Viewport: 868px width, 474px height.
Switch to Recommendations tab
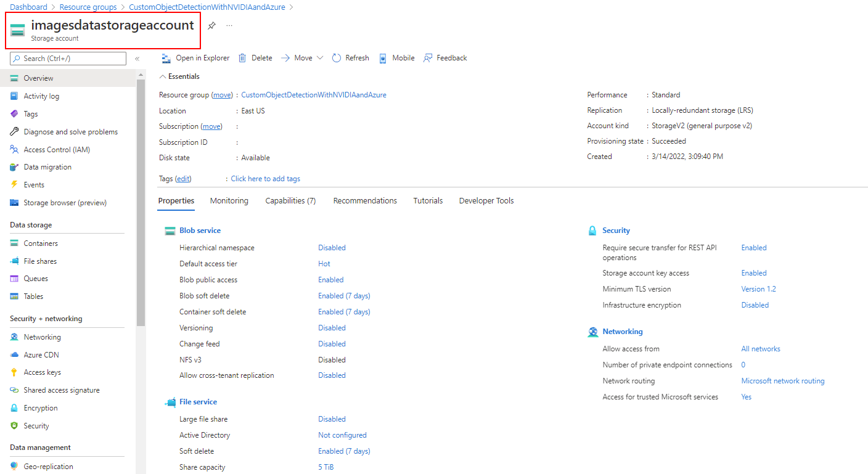pyautogui.click(x=365, y=201)
